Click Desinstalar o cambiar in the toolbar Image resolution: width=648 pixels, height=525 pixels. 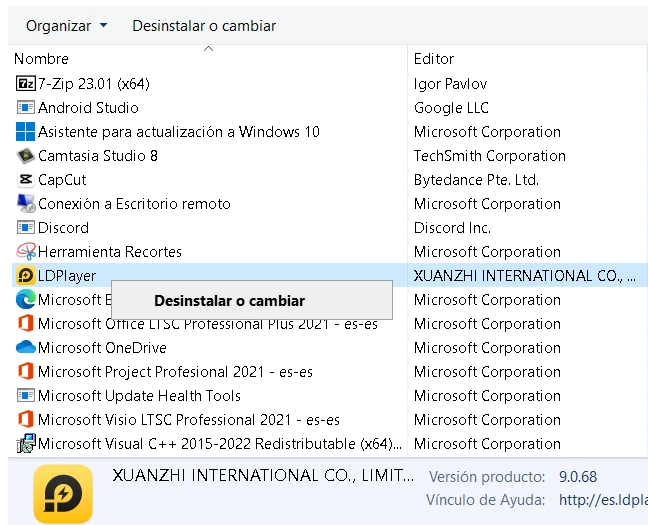point(204,25)
